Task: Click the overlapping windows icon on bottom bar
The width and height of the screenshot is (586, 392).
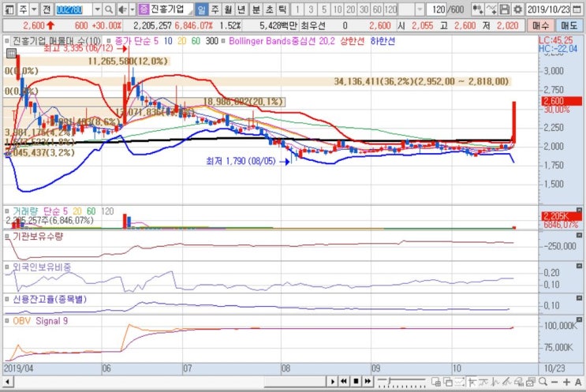Action: tap(447, 382)
